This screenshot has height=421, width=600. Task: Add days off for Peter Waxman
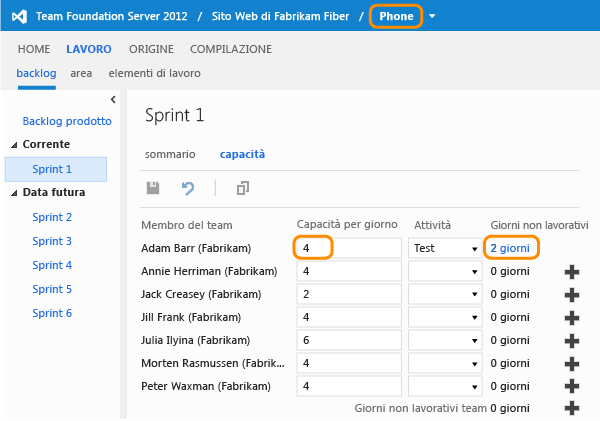[572, 386]
